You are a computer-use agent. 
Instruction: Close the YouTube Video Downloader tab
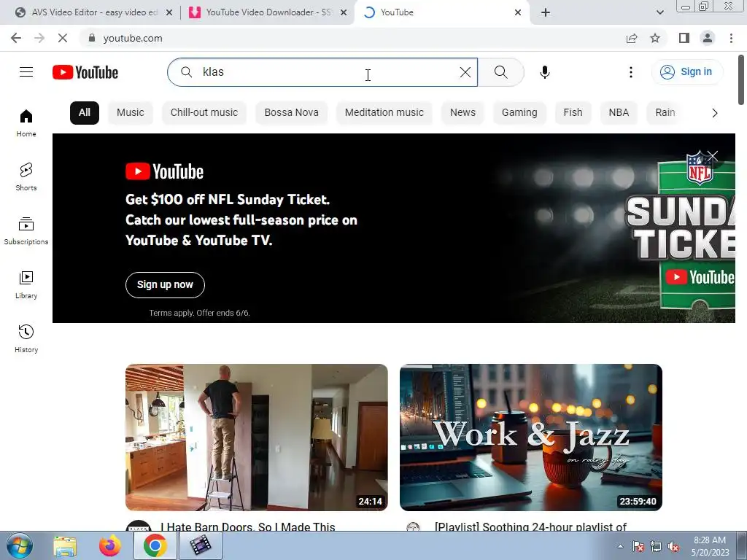[x=344, y=13]
